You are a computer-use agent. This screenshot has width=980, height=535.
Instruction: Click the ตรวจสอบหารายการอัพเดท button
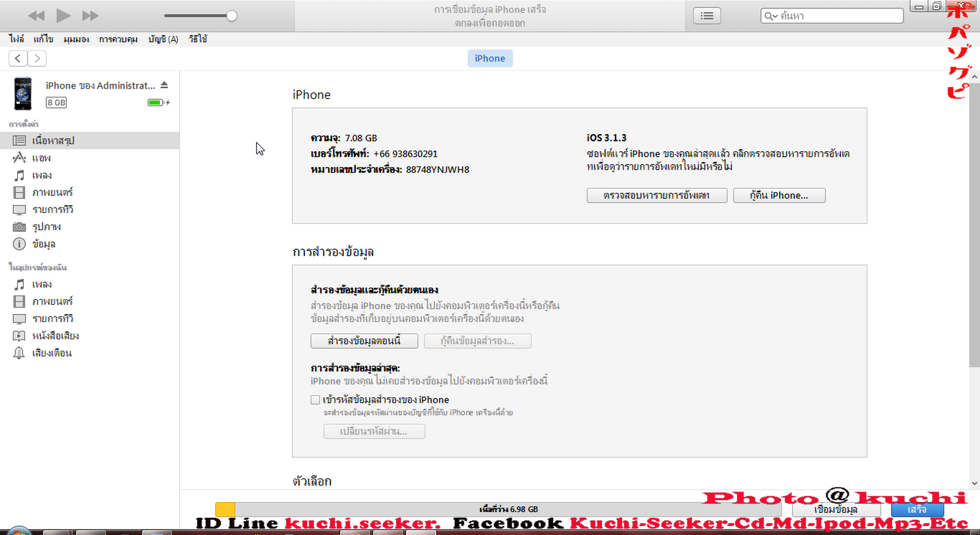click(657, 195)
